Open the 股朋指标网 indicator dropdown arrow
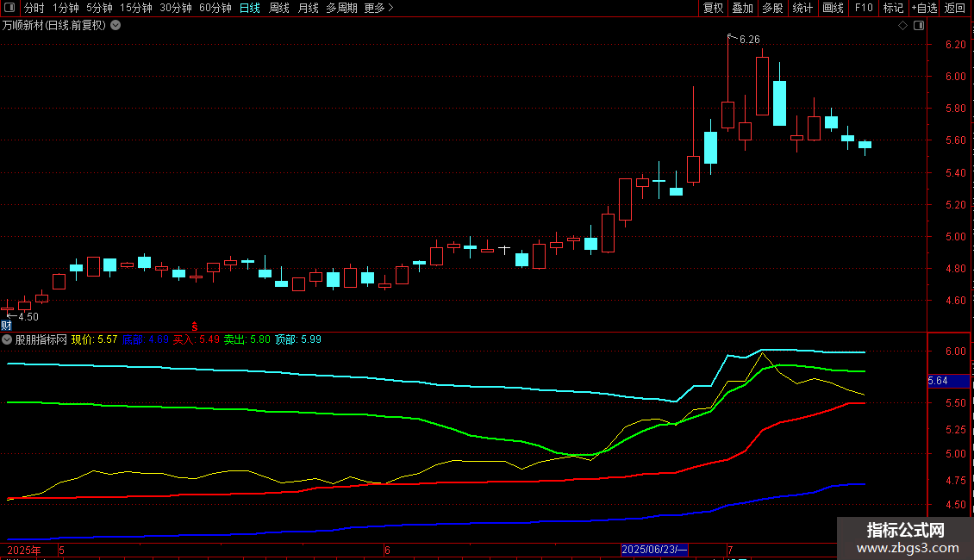The width and height of the screenshot is (974, 560). (7, 339)
